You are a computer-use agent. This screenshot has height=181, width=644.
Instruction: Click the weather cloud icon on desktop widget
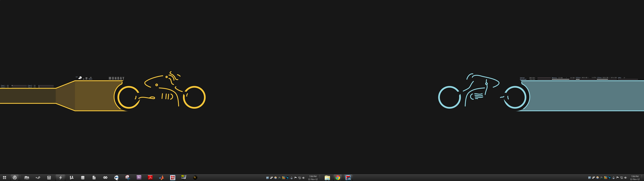point(80,78)
